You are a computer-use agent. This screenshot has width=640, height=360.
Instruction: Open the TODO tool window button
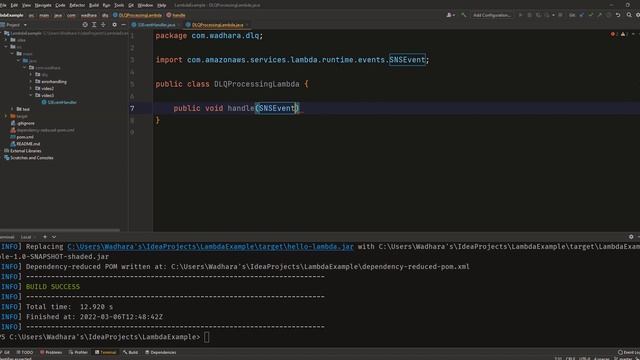(x=24, y=353)
